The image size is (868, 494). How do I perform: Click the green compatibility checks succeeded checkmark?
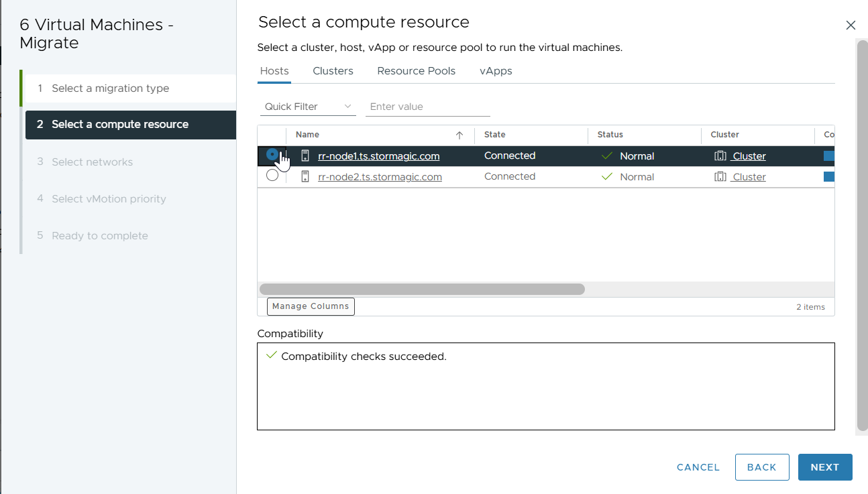pos(271,355)
